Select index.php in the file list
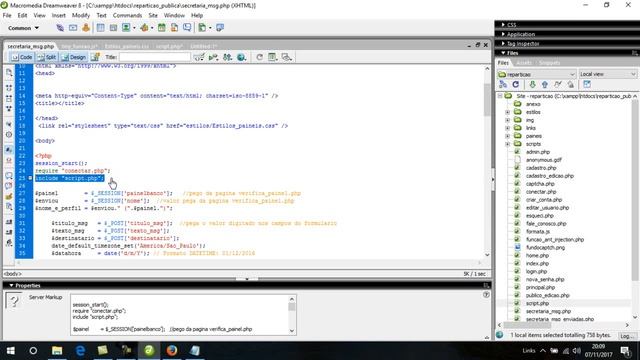 (537, 264)
